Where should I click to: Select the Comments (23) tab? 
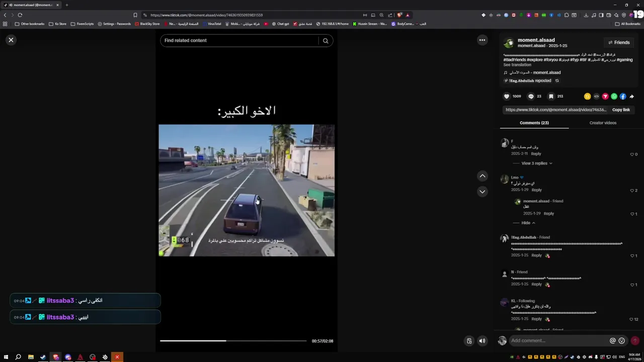[x=534, y=123]
